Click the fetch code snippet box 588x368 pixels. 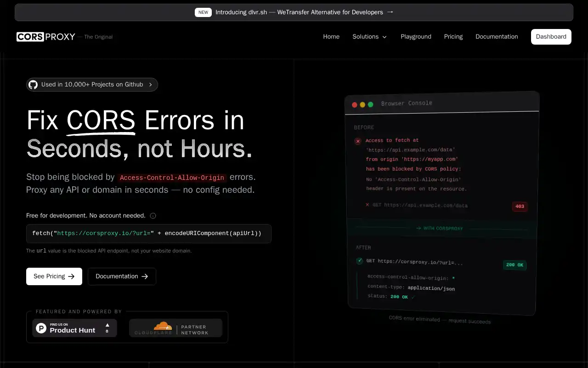click(x=149, y=234)
